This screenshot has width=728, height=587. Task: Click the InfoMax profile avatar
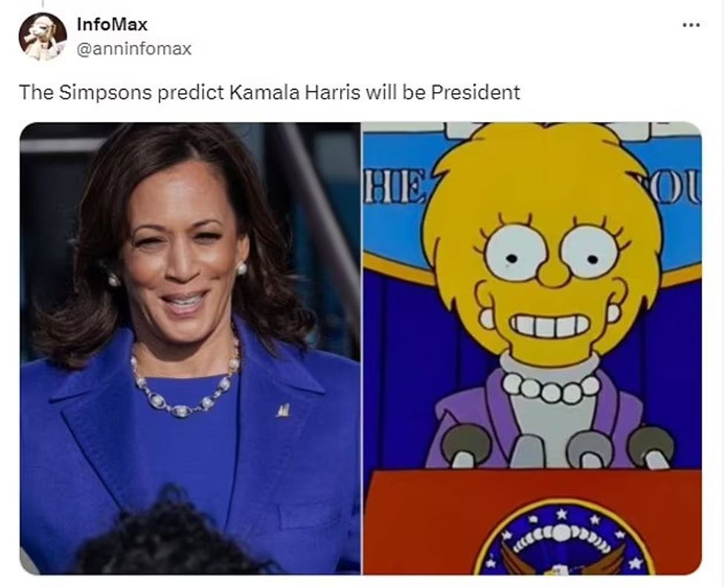pyautogui.click(x=42, y=36)
